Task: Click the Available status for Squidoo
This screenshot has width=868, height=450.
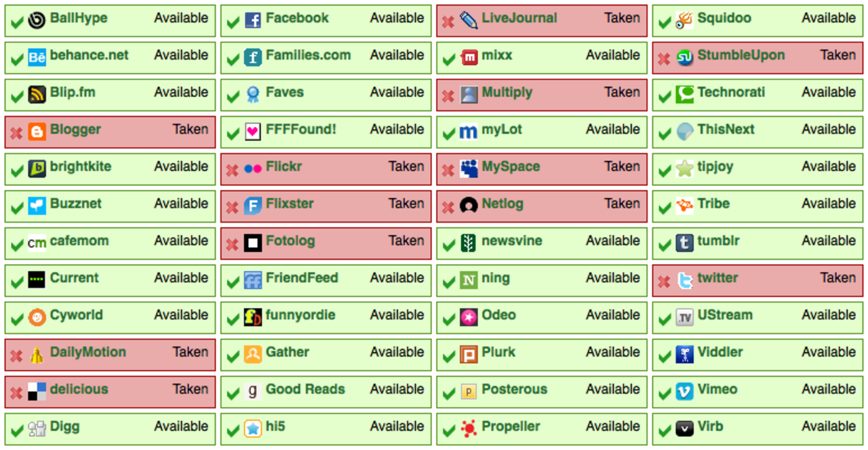Action: point(829,18)
